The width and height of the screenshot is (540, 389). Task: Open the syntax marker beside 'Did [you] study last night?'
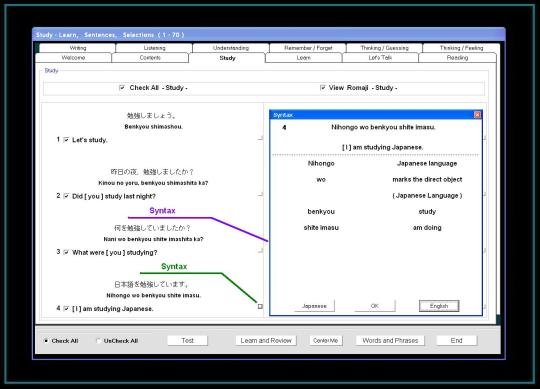click(260, 194)
